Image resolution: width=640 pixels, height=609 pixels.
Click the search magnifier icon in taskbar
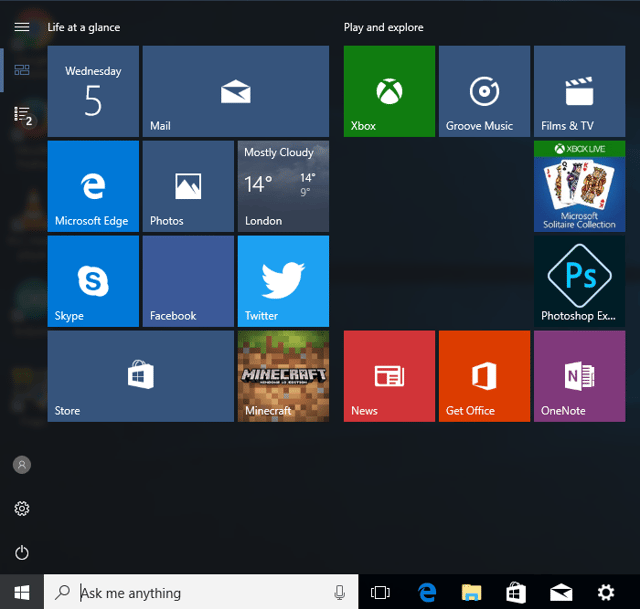(62, 592)
